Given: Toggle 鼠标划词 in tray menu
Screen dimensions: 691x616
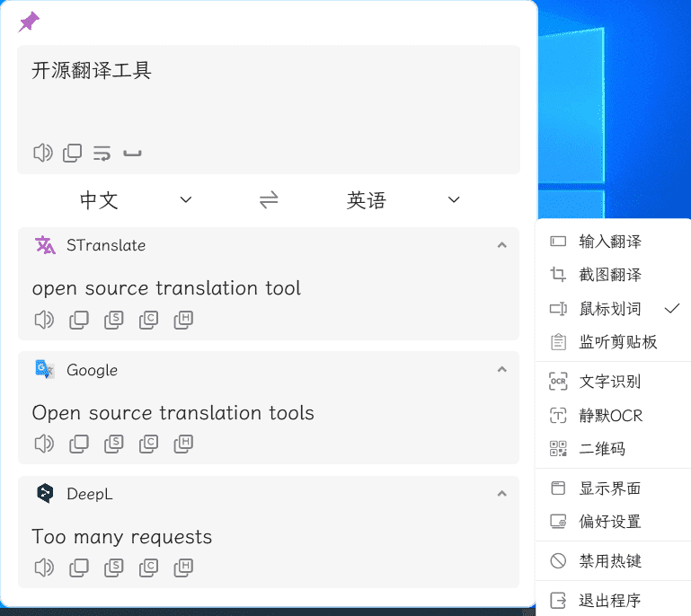Looking at the screenshot, I should 611,309.
